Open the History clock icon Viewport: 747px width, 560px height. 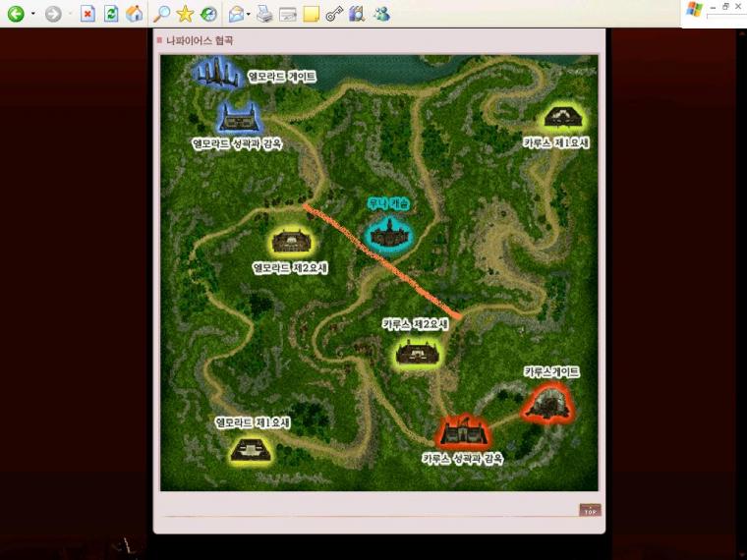pyautogui.click(x=208, y=14)
